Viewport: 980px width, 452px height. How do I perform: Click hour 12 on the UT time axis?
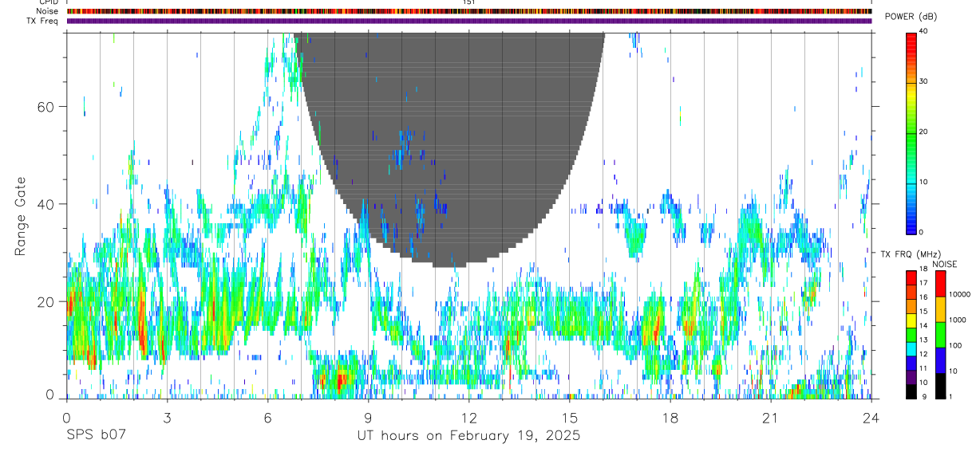tap(468, 417)
